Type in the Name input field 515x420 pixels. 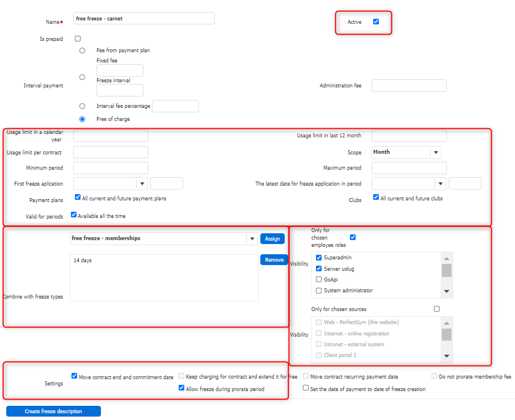click(144, 19)
